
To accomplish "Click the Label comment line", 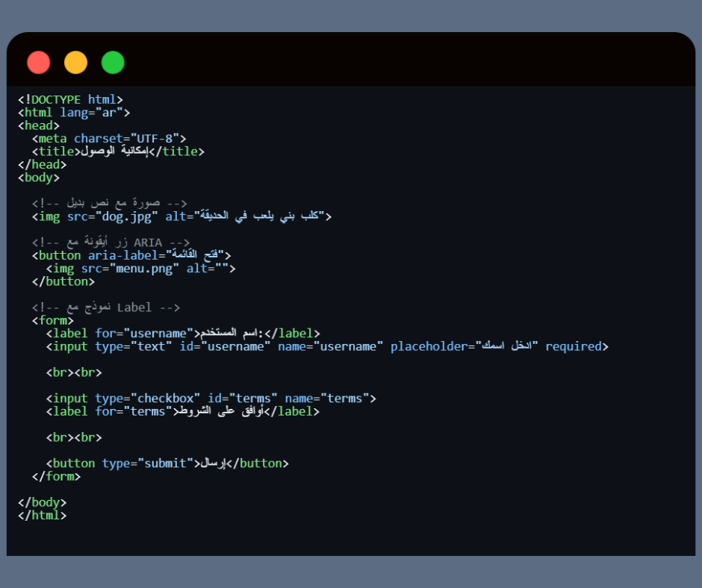I will (x=105, y=307).
